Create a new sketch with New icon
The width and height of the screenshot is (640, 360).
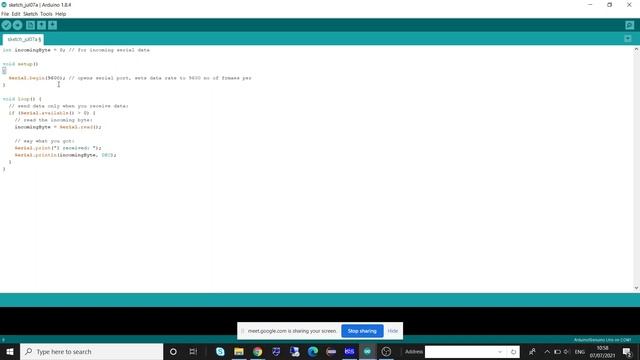[30, 25]
